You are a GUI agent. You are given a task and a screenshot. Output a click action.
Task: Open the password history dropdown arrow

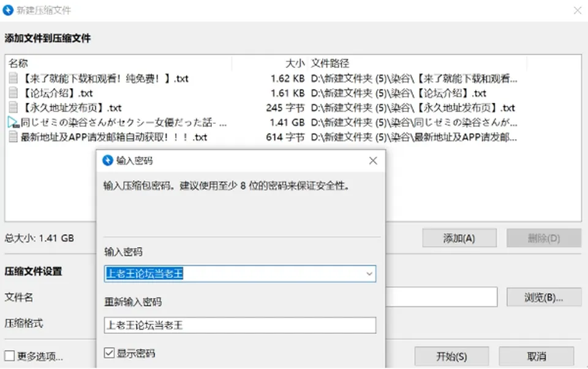tap(369, 273)
